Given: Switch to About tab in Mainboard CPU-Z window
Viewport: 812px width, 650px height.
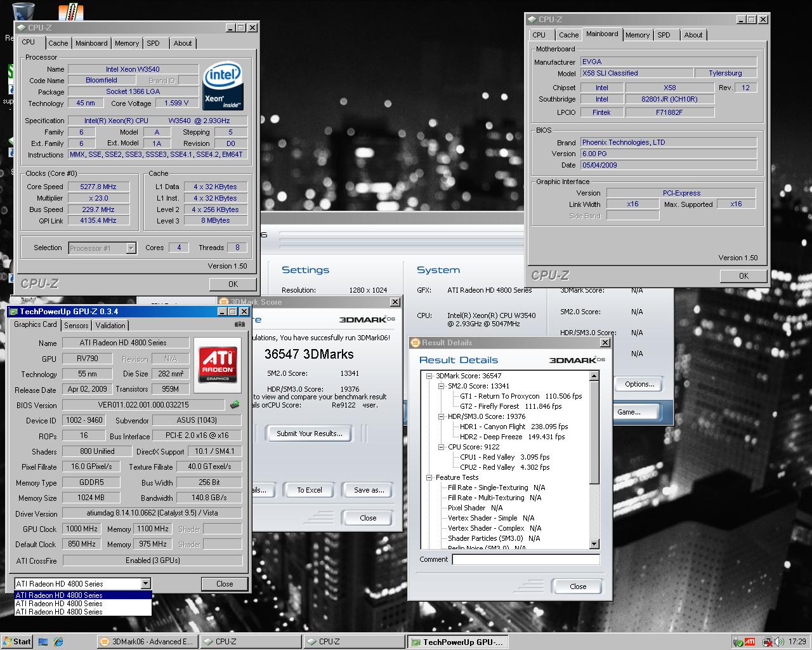Looking at the screenshot, I should point(693,35).
